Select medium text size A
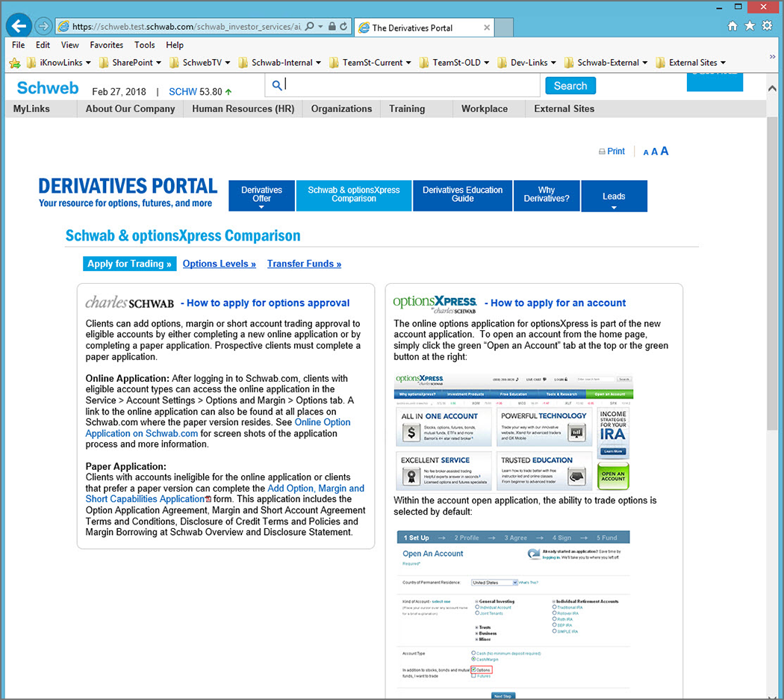The height and width of the screenshot is (700, 784). pyautogui.click(x=654, y=152)
